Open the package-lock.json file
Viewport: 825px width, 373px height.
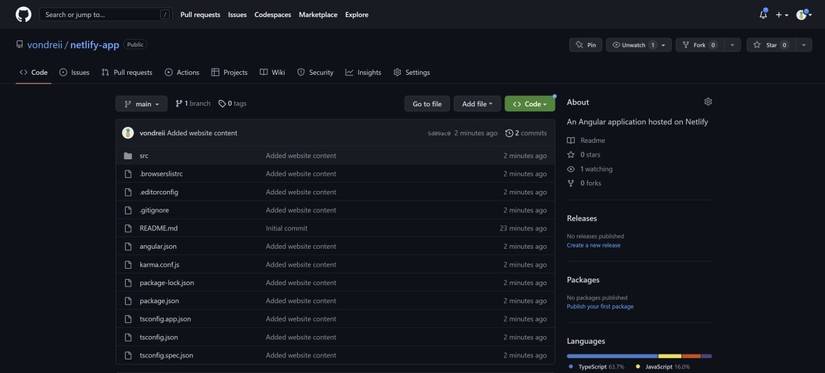click(167, 283)
